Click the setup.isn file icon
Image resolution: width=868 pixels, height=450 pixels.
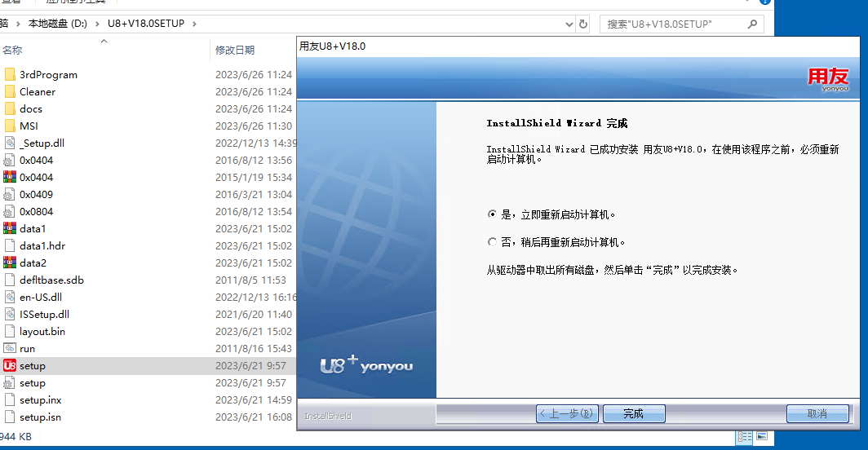[10, 417]
